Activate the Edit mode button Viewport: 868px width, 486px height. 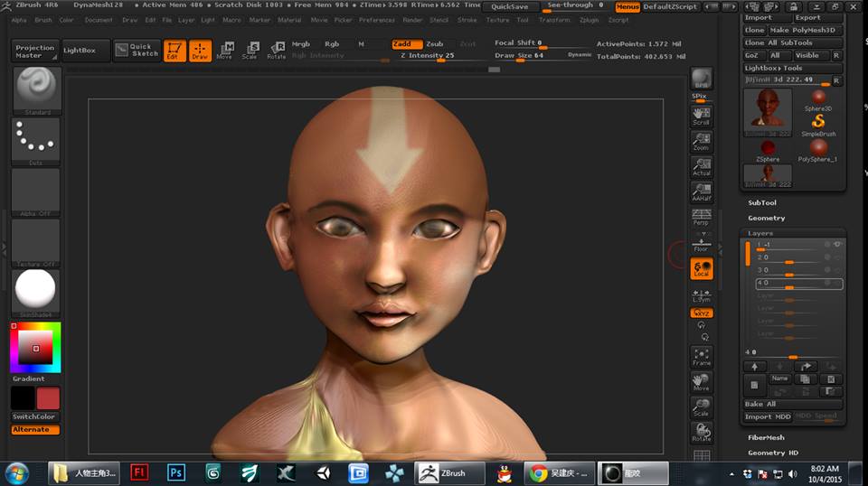(x=175, y=51)
